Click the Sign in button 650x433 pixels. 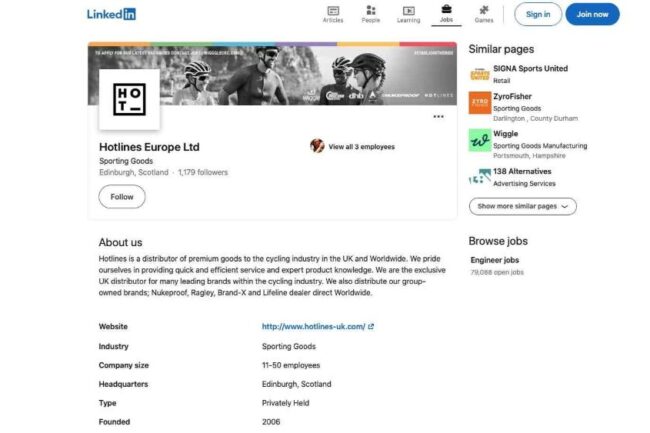pyautogui.click(x=538, y=14)
